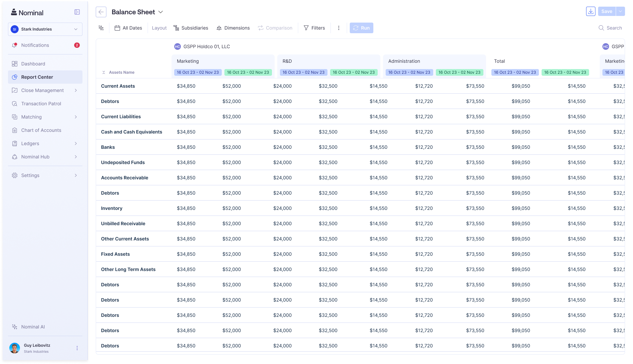Screen dimensions: 633x364
Task: Launch Nominal AI from the sparkle icon
Action: 15,327
